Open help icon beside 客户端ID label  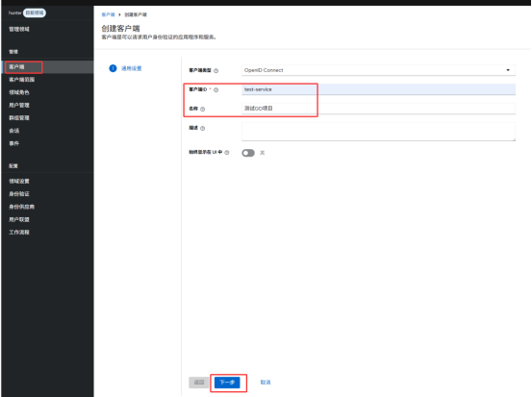(216, 89)
